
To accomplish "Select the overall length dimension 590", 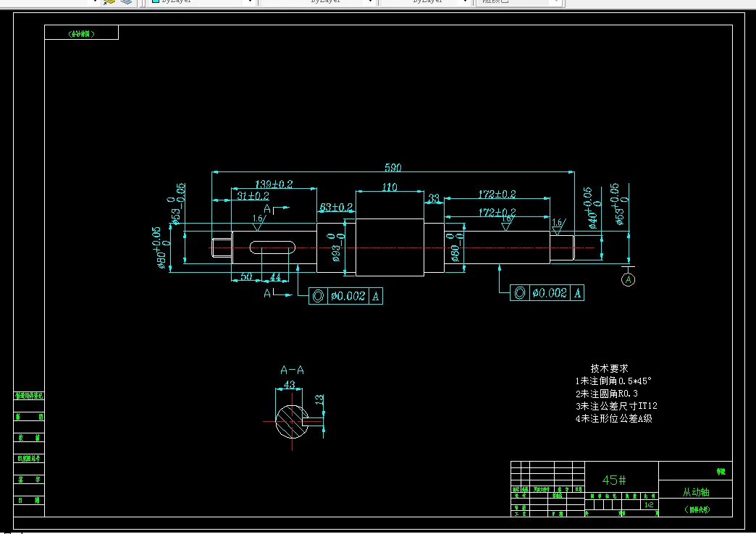I will (x=393, y=167).
